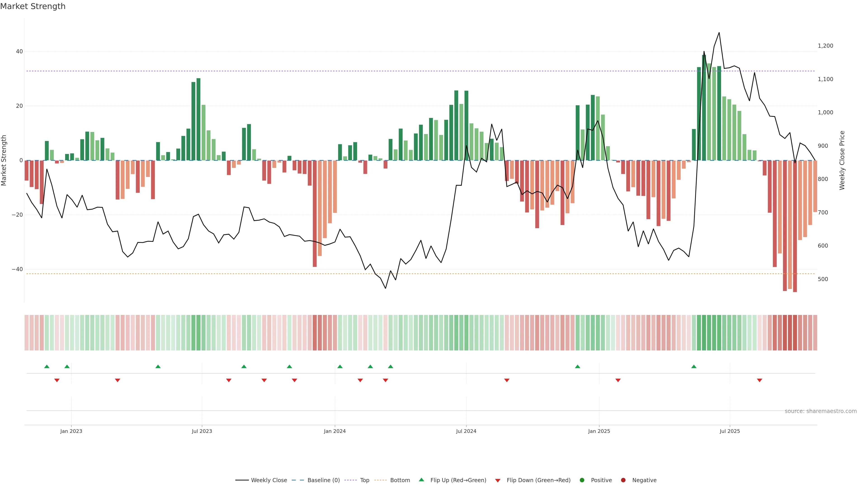Screen dimensions: 868x488
Task: Click the last red flip-down triangle marker
Action: pyautogui.click(x=759, y=380)
